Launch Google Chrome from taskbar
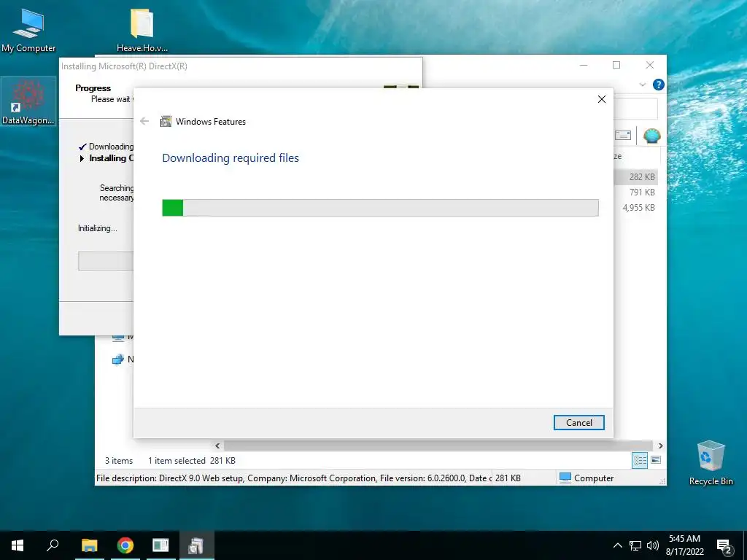Screen dimensions: 747x560 pos(125,545)
